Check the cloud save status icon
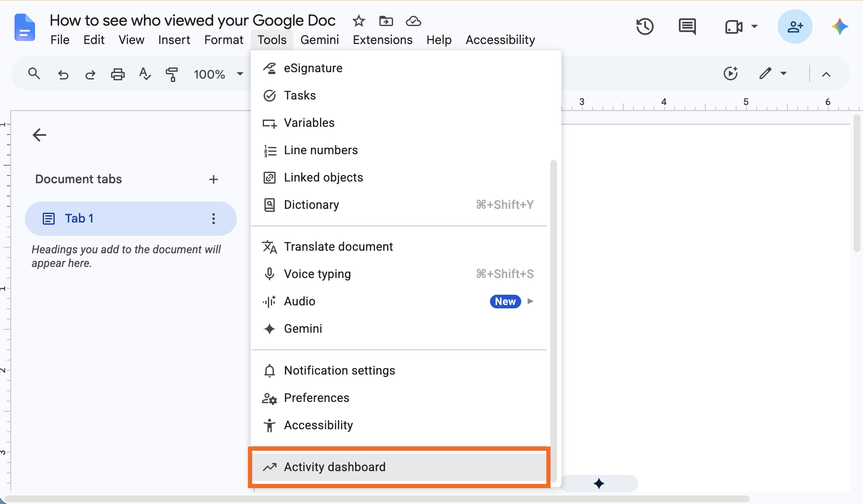 point(413,21)
